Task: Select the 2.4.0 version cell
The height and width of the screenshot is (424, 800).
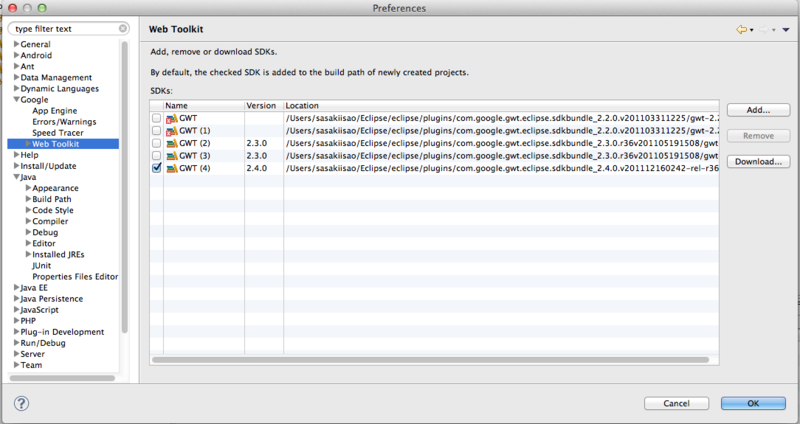Action: pos(264,168)
